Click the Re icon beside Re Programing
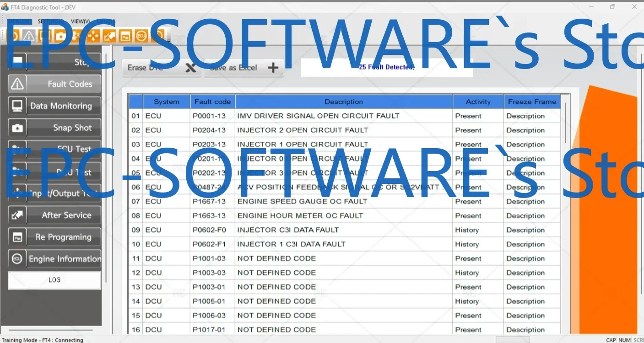The image size is (644, 343). pyautogui.click(x=17, y=237)
